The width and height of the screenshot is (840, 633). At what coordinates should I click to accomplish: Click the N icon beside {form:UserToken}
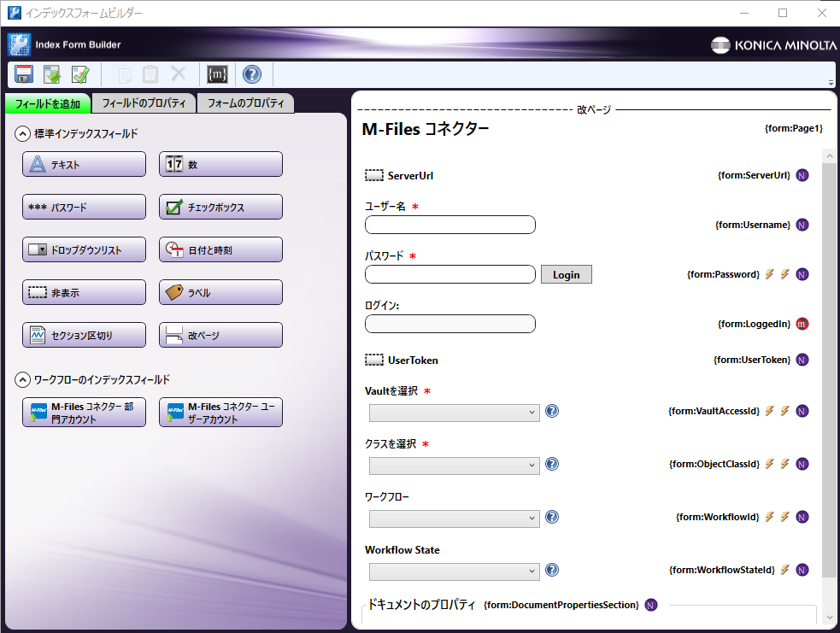point(802,360)
